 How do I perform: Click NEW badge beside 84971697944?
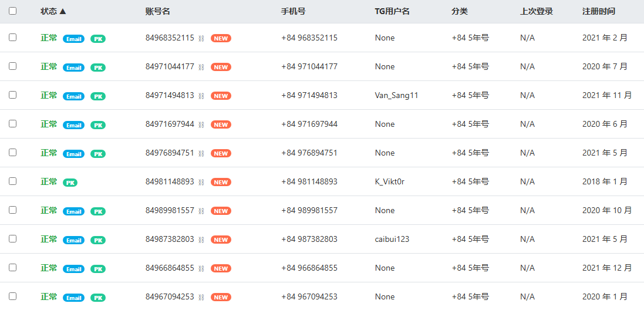tap(221, 124)
